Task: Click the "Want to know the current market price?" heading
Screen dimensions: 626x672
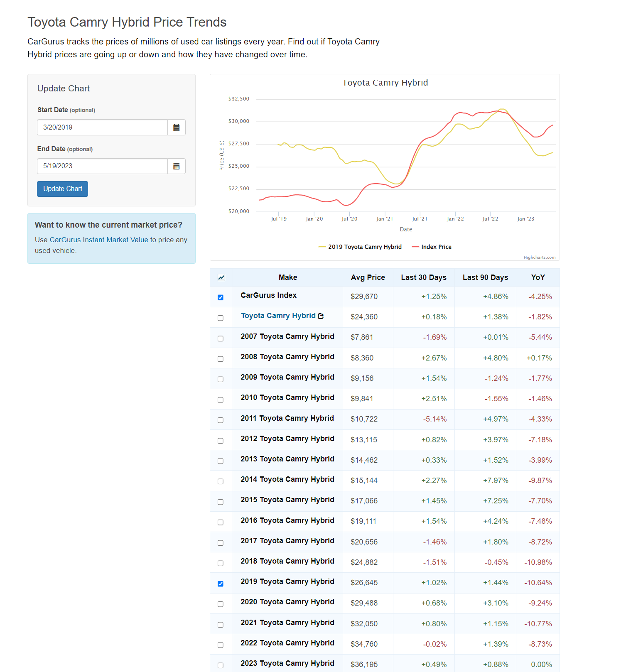Action: point(108,225)
